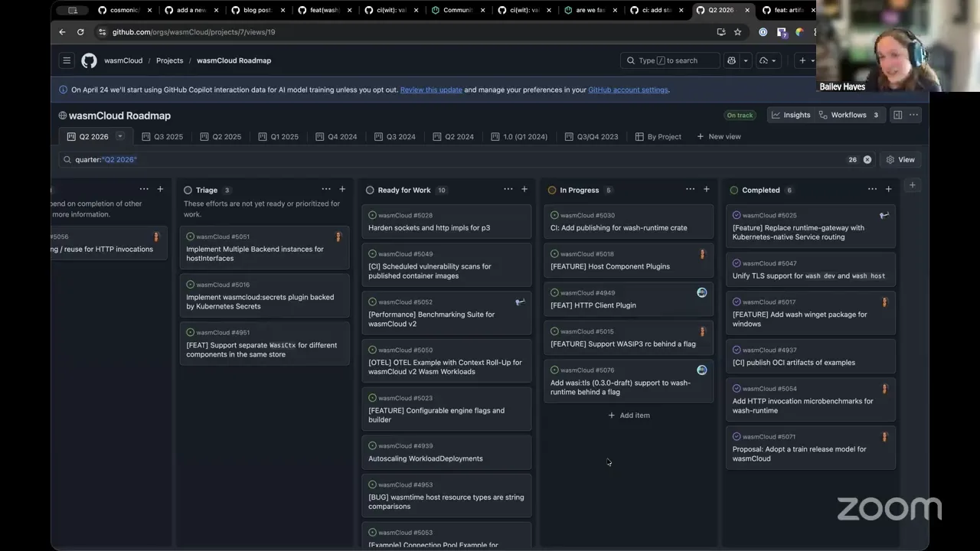The image size is (980, 551).
Task: Open the Support WASIP3 rc behind a flag card
Action: (629, 337)
